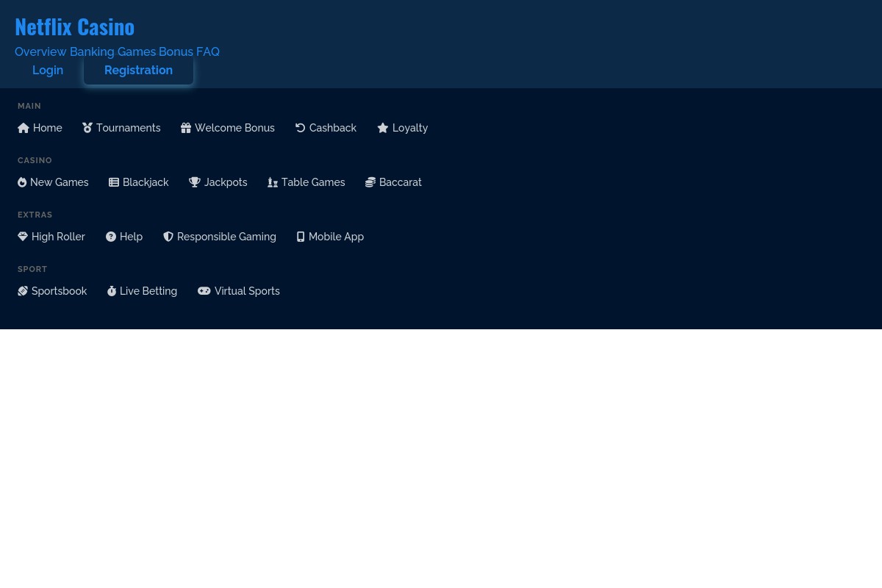Click the house icon beside Home
This screenshot has width=882, height=588.
click(x=24, y=128)
